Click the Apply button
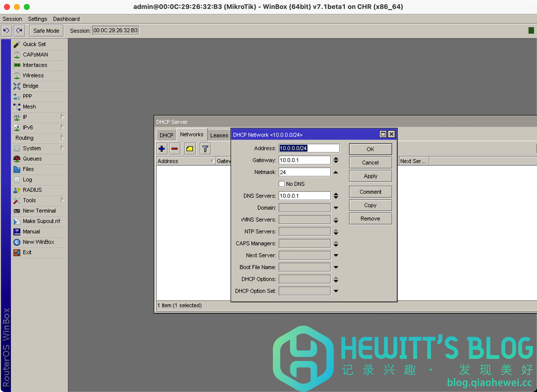The width and height of the screenshot is (537, 392). pos(370,176)
